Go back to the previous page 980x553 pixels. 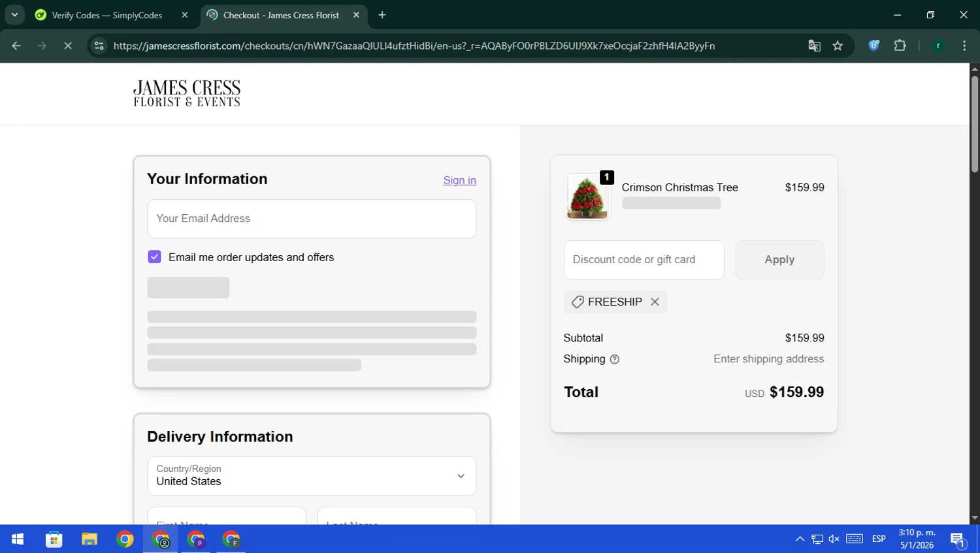16,46
